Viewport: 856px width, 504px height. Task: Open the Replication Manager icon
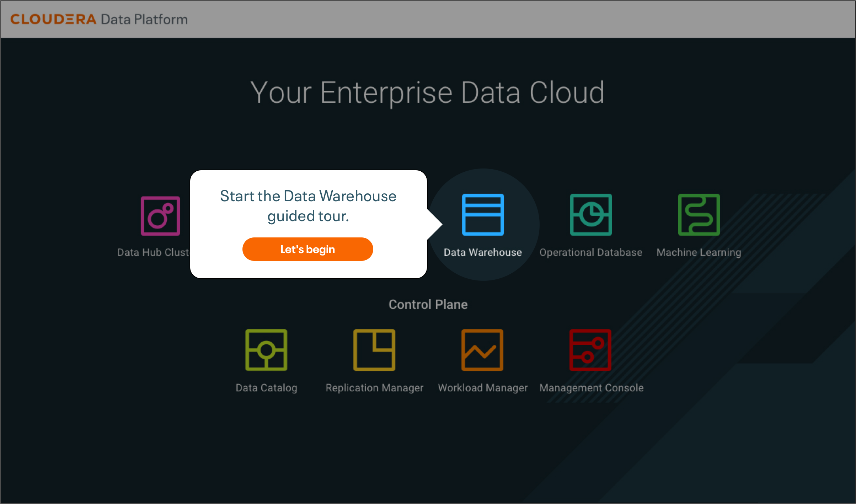point(374,350)
